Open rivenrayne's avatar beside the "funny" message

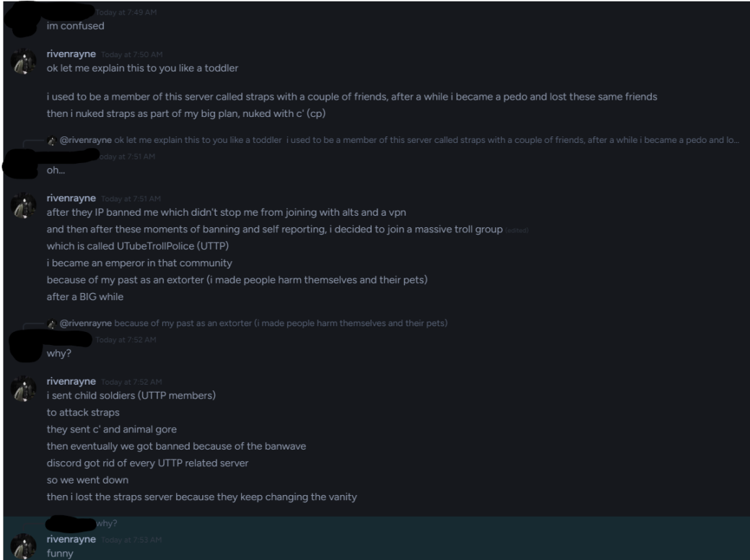coord(23,546)
